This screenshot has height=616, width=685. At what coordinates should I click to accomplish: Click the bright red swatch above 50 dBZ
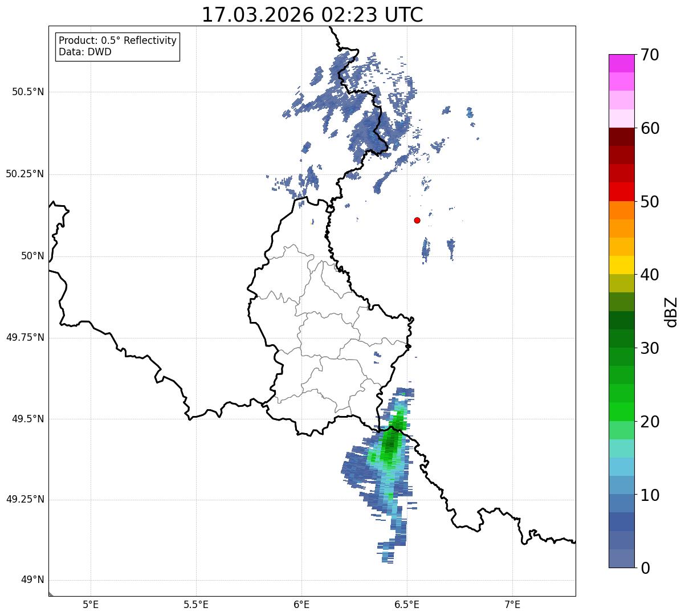[x=622, y=191]
